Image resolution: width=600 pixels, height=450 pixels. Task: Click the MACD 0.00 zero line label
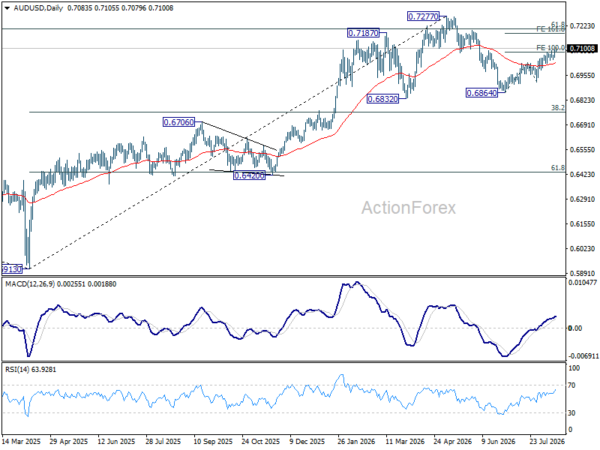pos(576,328)
